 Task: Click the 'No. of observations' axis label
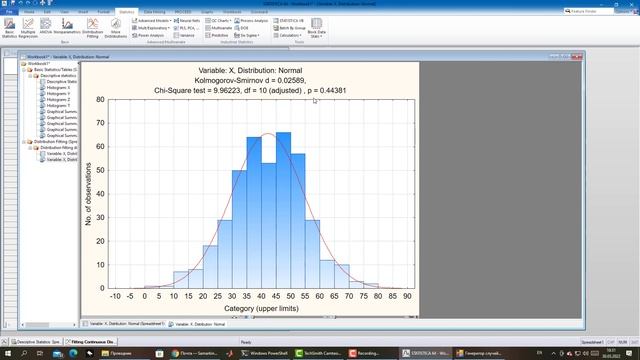[88, 194]
